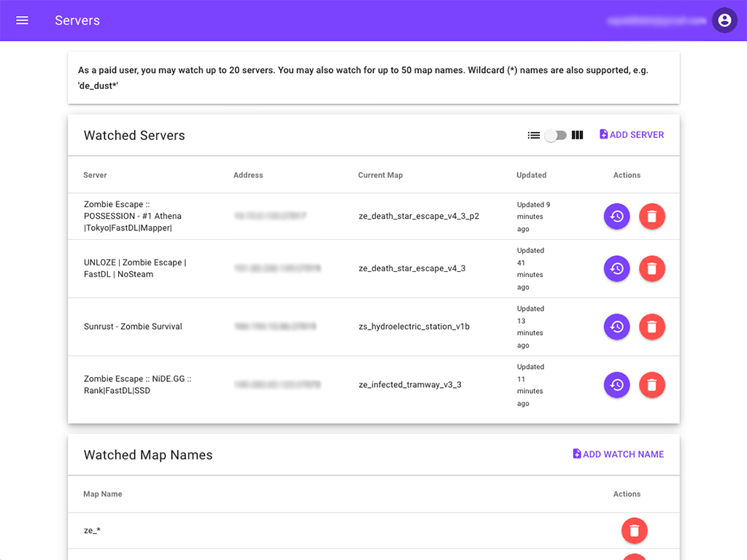This screenshot has width=747, height=560.
Task: Select the list view icon
Action: click(533, 135)
